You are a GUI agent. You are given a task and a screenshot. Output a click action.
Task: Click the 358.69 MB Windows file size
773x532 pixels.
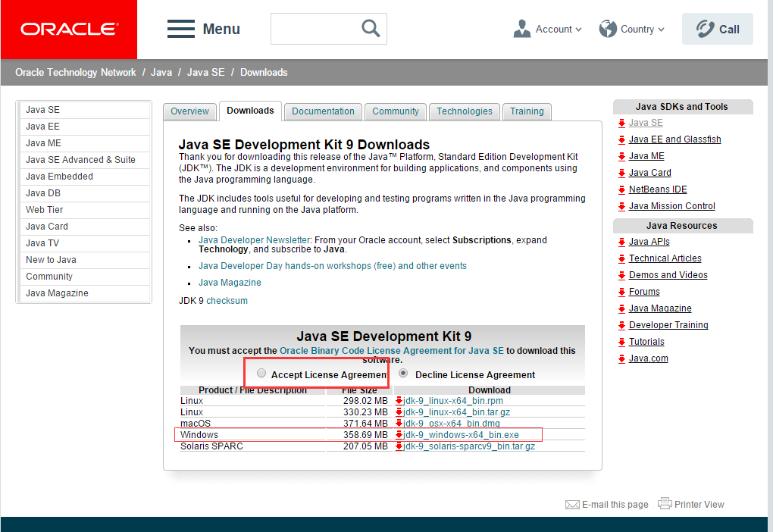(365, 435)
